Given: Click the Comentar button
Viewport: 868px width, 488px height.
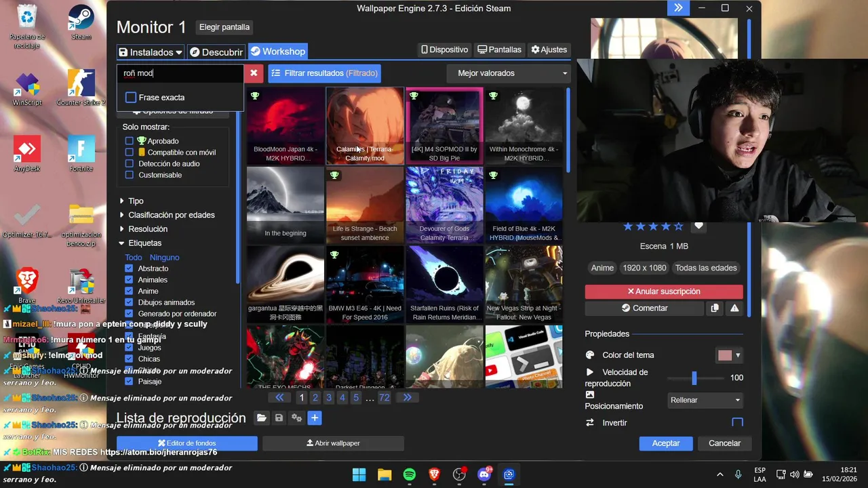Looking at the screenshot, I should coord(644,308).
